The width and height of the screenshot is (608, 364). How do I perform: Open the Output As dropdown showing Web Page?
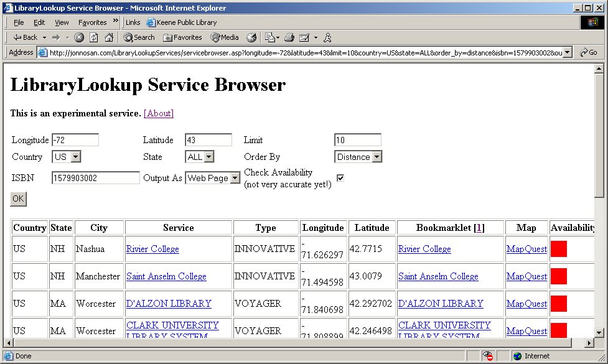click(x=213, y=178)
